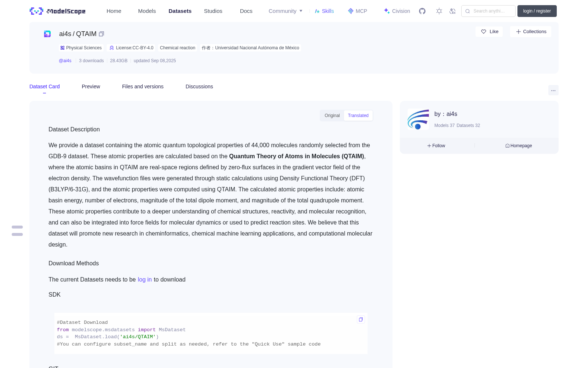Click the 'updated Sep 08,2025' date
This screenshot has width=588, height=368.
coord(155,61)
